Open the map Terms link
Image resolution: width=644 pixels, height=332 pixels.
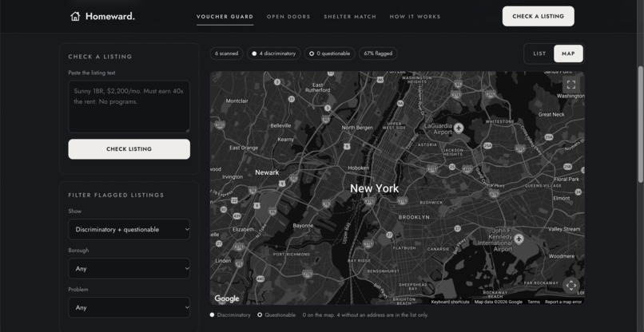[x=534, y=302]
